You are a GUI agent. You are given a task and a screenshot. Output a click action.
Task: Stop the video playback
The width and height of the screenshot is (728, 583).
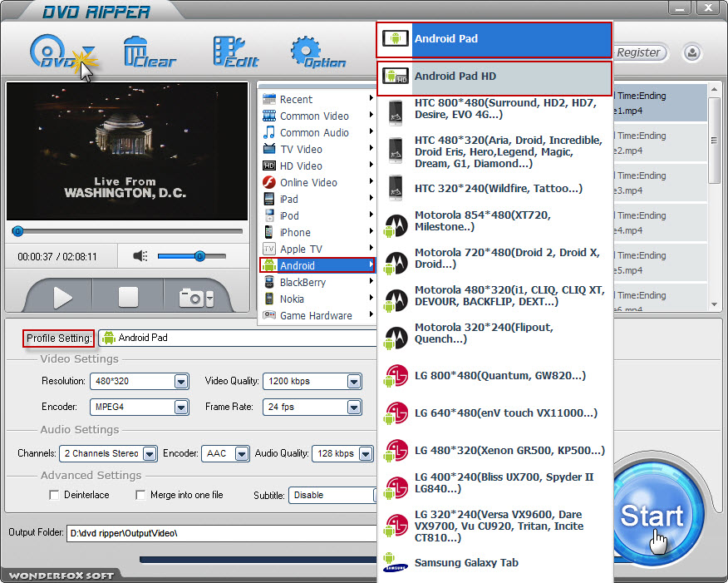point(128,297)
